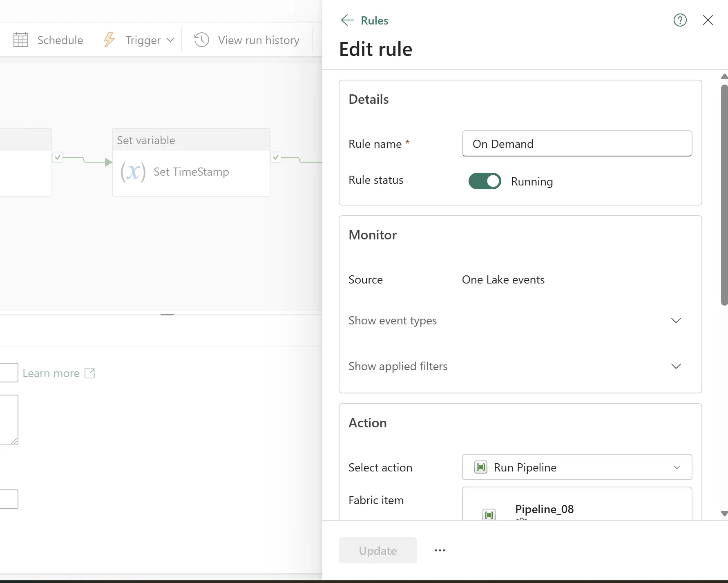This screenshot has height=583, width=728.
Task: Click the panel vertical scrollbar thumb
Action: pyautogui.click(x=724, y=195)
